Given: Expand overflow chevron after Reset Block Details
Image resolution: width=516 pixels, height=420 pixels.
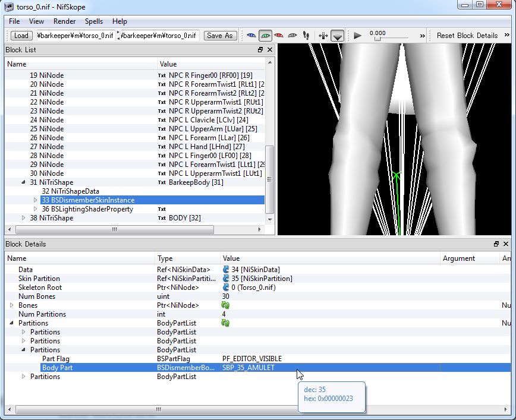Looking at the screenshot, I should point(506,35).
